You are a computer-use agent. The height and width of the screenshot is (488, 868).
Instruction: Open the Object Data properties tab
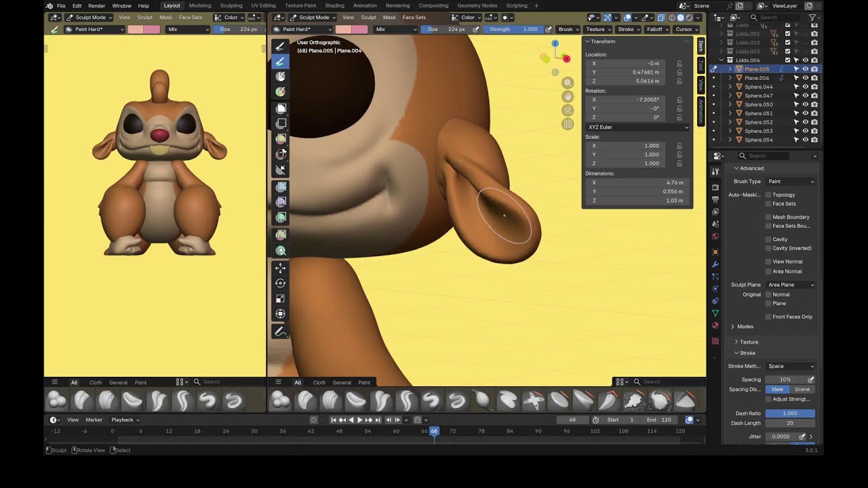(715, 312)
